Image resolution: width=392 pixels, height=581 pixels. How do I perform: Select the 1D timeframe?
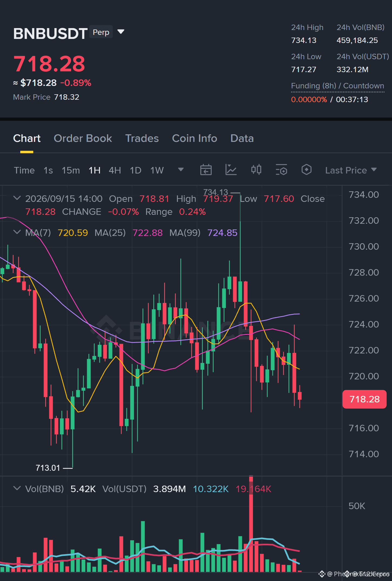135,170
